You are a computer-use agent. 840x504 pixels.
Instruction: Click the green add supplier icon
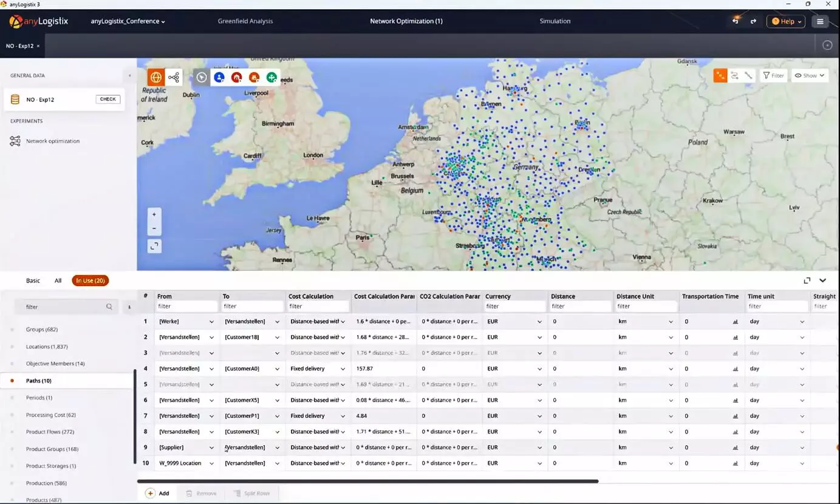click(271, 77)
